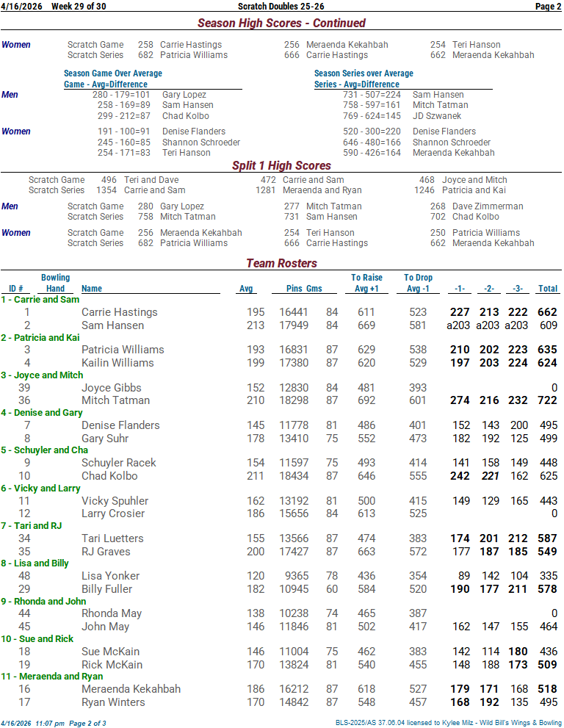Screen dimensions: 564x728
Task: Select the 'Split 1 High Scores' heading
Action: [x=281, y=166]
